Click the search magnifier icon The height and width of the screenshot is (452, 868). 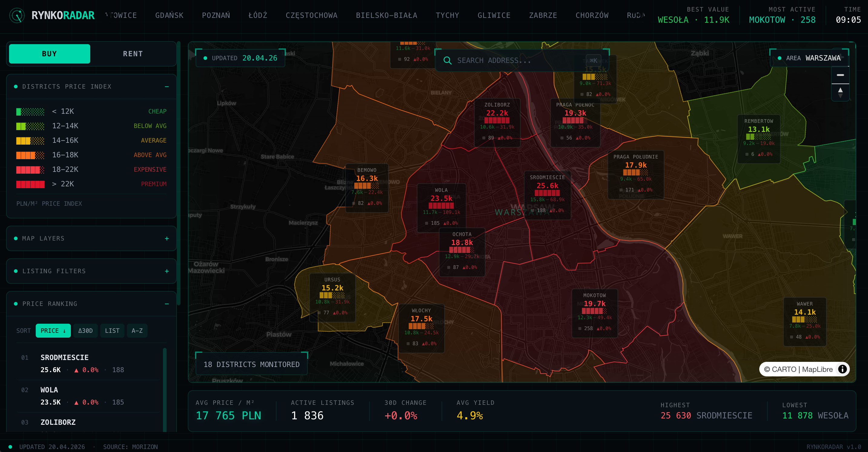coord(448,60)
